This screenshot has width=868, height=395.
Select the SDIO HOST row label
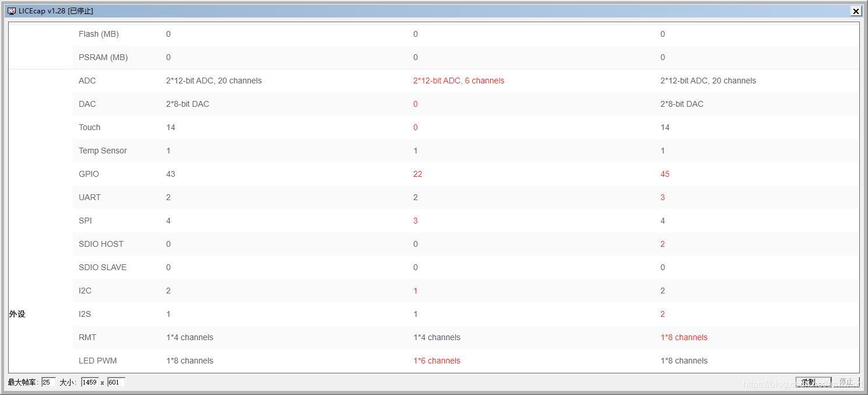[101, 244]
